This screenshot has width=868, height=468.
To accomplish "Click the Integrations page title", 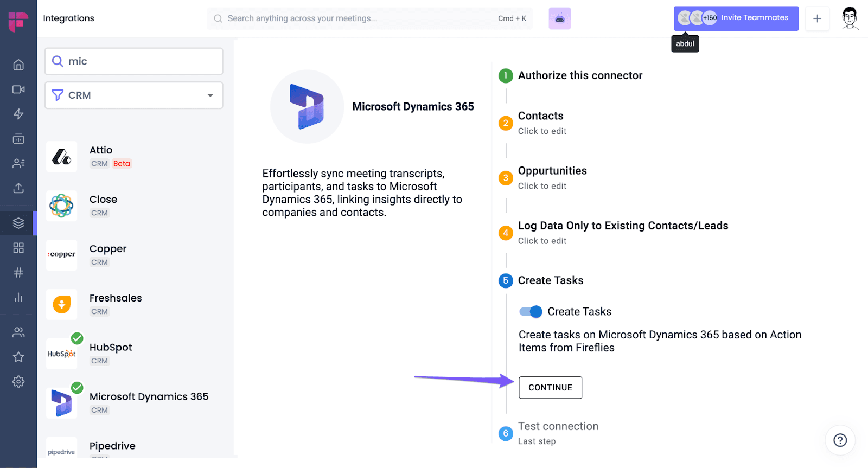I will [x=69, y=18].
